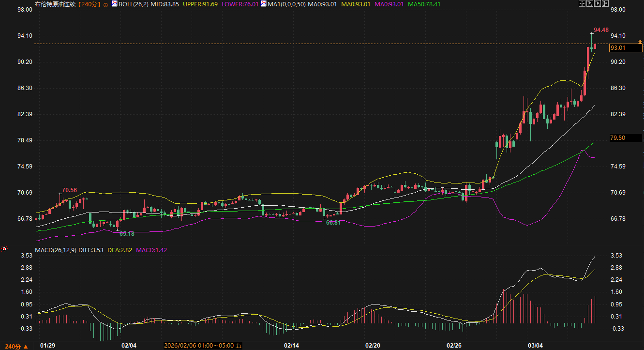Image resolution: width=644 pixels, height=350 pixels.
Task: Click the crosshair move icon in top-right toolbar
Action: [x=582, y=4]
